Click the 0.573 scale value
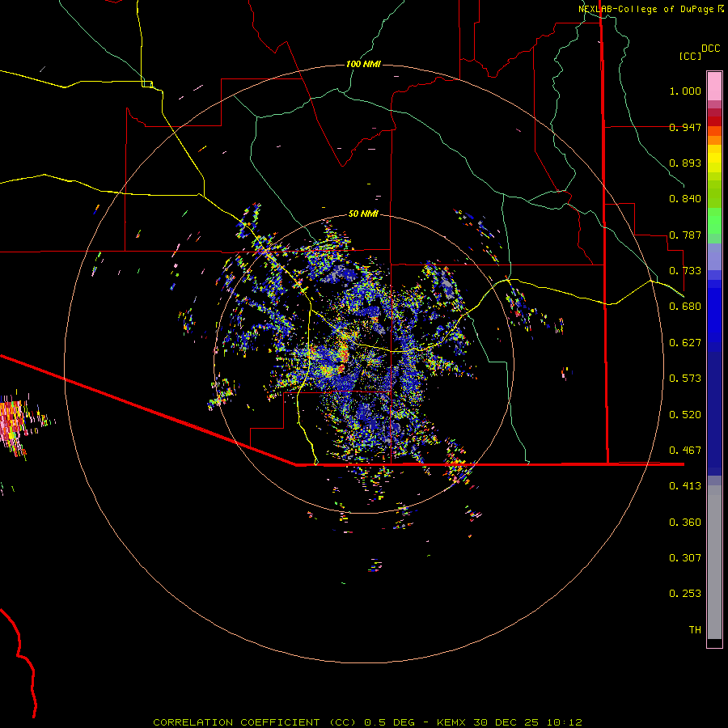The height and width of the screenshot is (728, 728). (x=685, y=379)
